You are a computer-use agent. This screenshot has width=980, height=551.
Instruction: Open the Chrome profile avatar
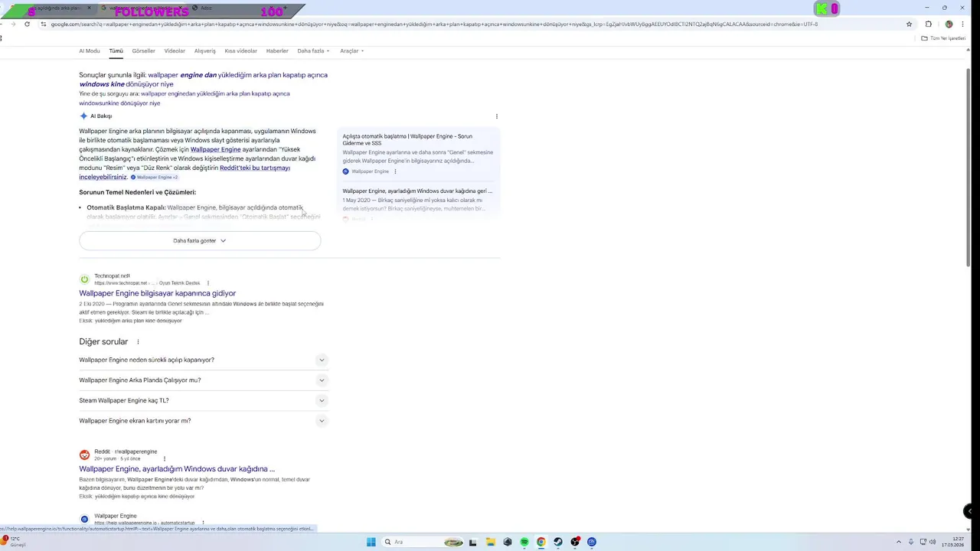click(x=949, y=24)
